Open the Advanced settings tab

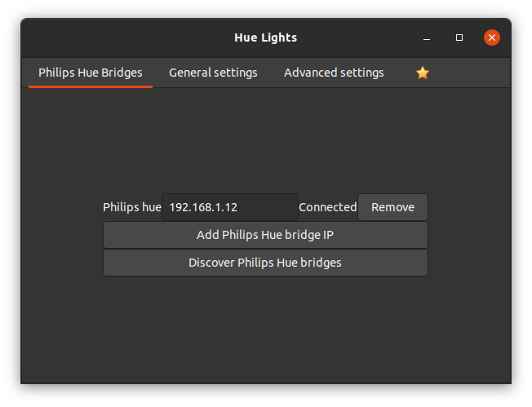pos(334,73)
